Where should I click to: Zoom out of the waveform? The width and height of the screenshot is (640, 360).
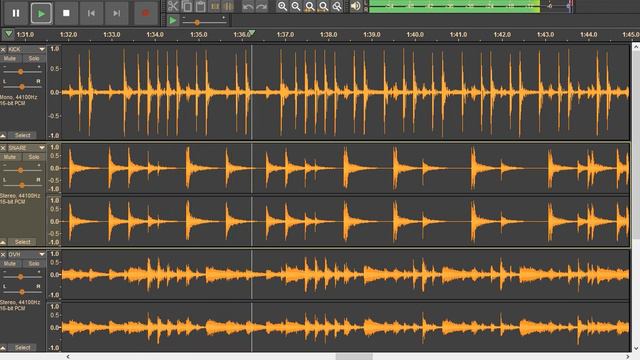coord(296,6)
